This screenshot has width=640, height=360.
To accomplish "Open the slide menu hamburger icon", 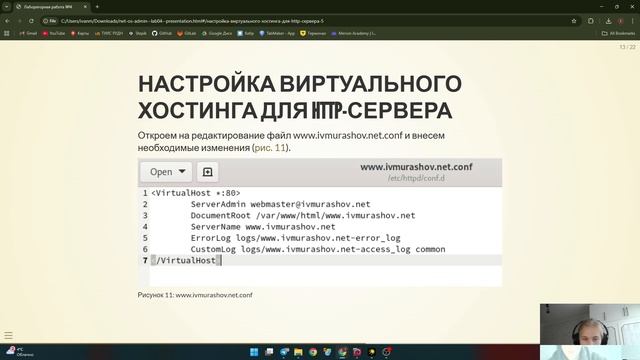I will [9, 336].
